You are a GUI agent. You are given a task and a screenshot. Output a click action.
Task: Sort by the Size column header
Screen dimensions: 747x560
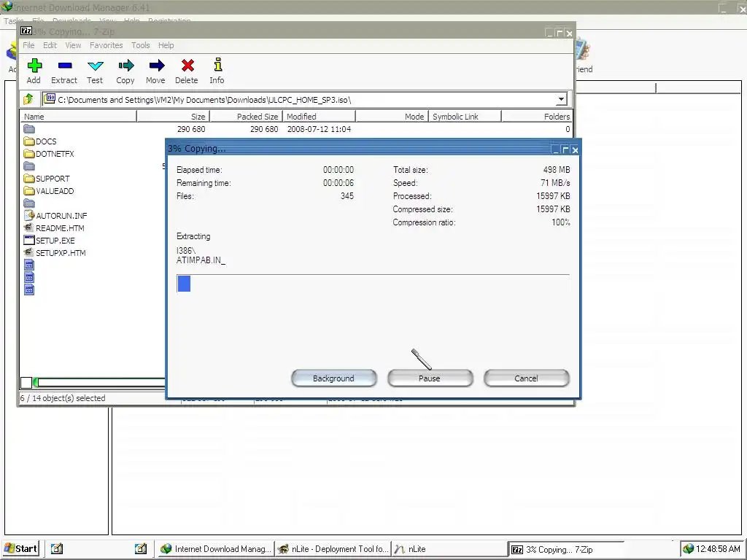(x=174, y=116)
